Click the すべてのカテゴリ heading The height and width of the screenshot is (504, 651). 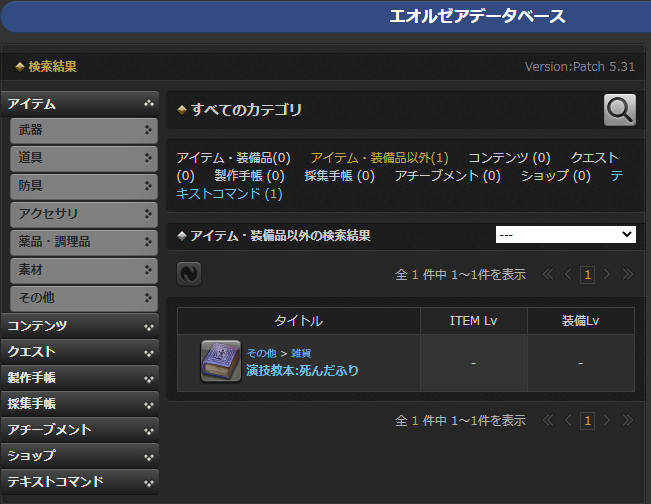246,110
